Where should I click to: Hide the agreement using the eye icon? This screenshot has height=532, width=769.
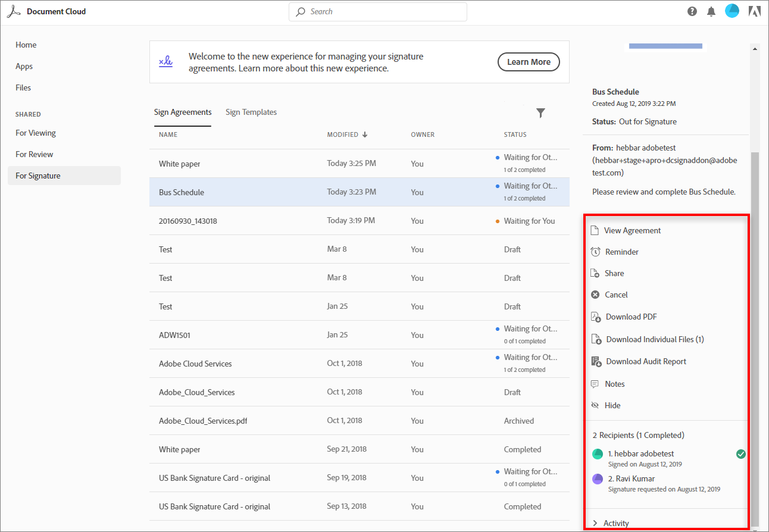tap(595, 405)
